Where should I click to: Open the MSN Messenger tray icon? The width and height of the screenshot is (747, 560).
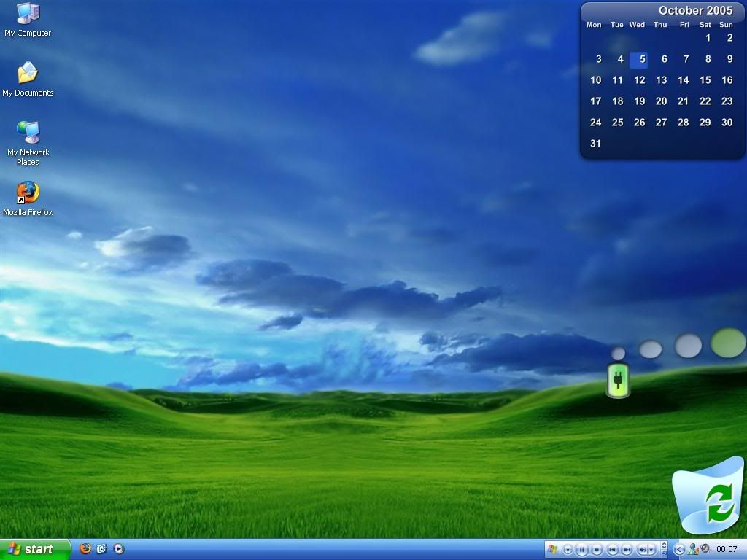693,549
